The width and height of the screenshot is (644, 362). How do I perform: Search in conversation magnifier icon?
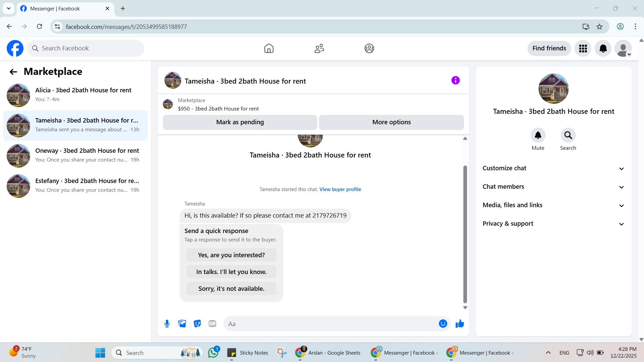(x=568, y=135)
